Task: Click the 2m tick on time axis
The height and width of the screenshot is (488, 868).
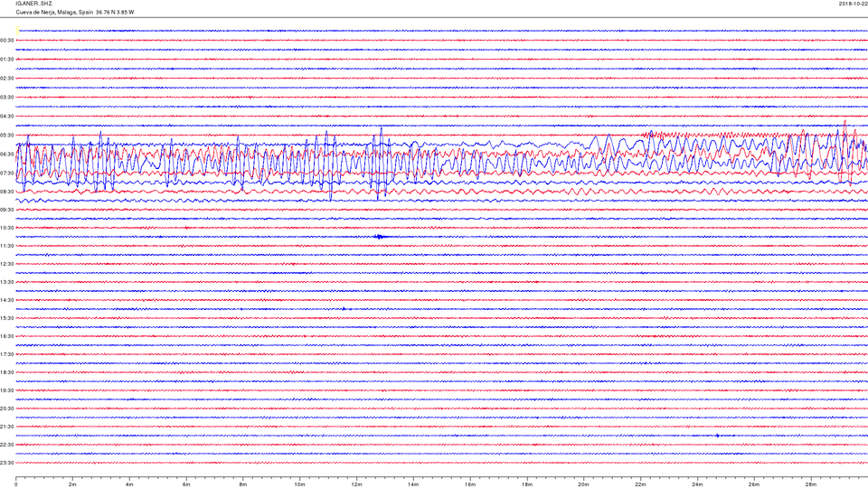Action: [72, 484]
